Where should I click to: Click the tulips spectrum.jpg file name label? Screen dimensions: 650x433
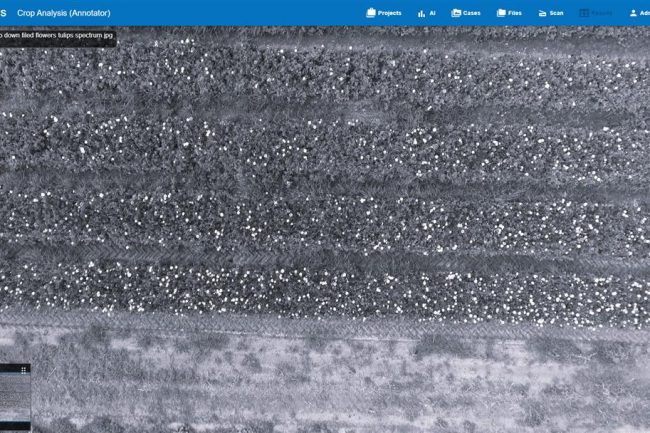click(x=55, y=36)
